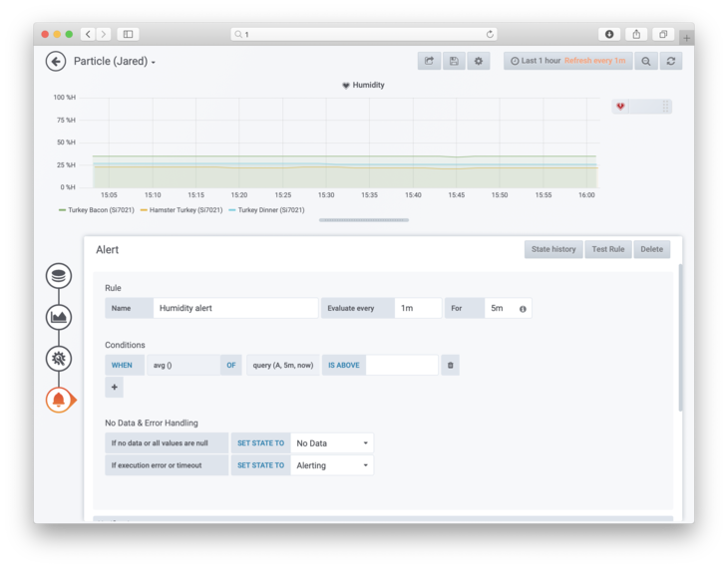Open the Alert tab bell icon

(59, 400)
